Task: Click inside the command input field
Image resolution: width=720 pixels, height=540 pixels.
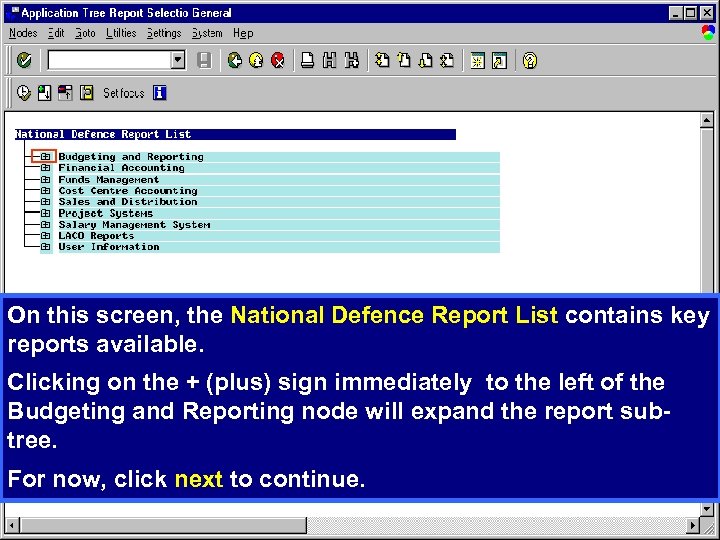Action: click(x=109, y=60)
